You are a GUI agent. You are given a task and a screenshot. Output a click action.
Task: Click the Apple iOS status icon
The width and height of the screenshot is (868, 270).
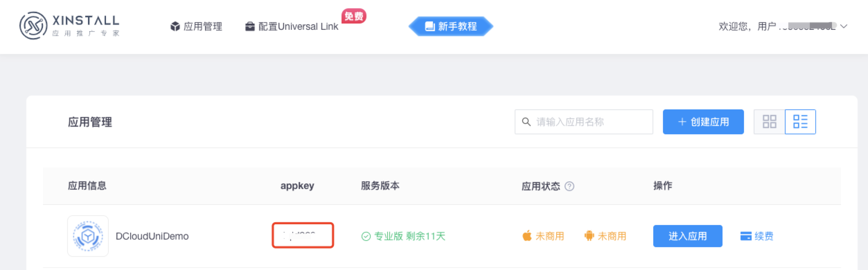527,236
